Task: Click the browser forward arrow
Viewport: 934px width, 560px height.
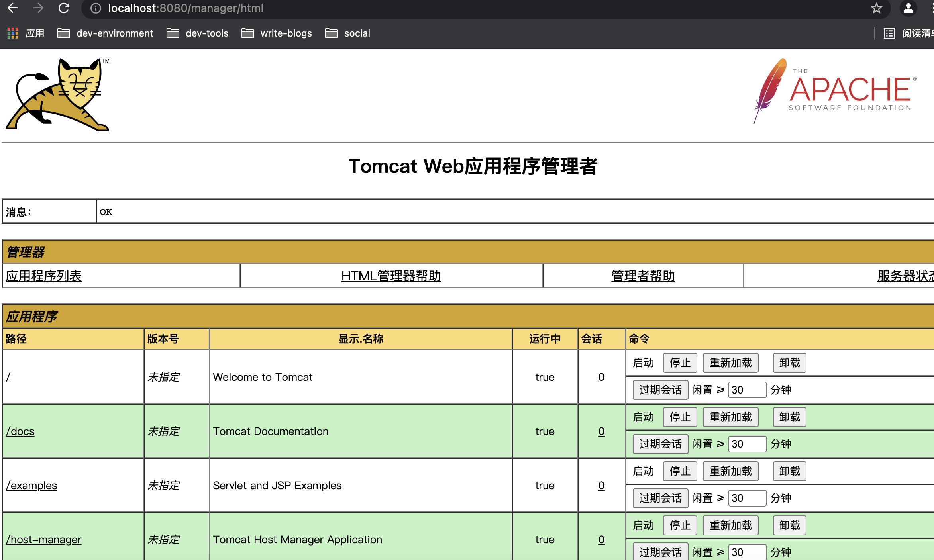Action: pos(38,8)
